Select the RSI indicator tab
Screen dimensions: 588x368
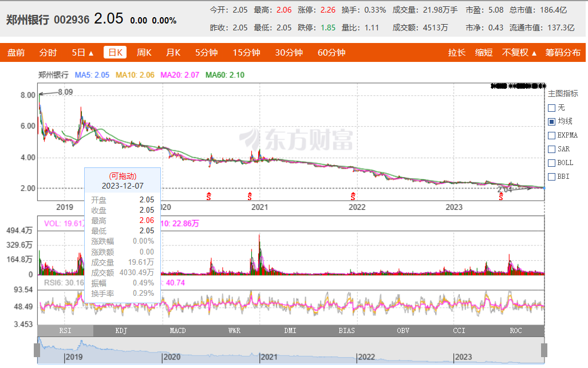coord(65,330)
